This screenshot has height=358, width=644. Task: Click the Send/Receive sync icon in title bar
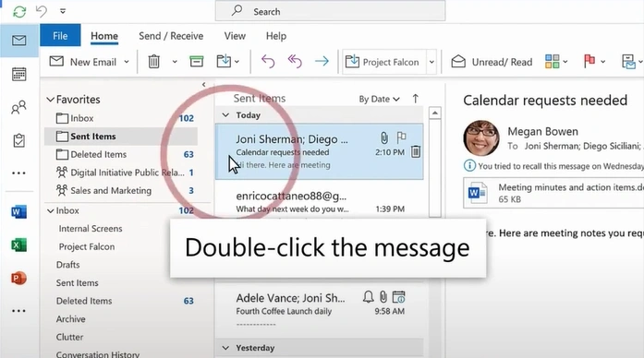[19, 11]
